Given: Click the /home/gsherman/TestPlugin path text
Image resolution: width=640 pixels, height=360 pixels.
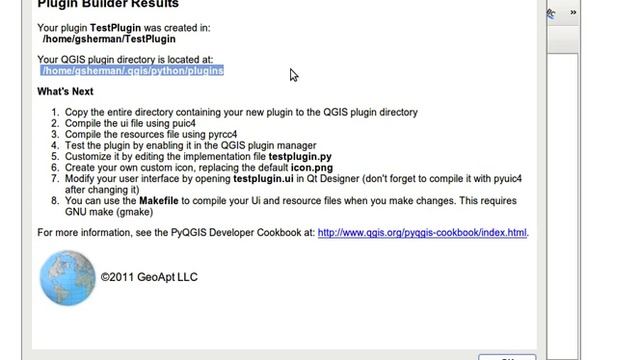Looking at the screenshot, I should pos(109,39).
